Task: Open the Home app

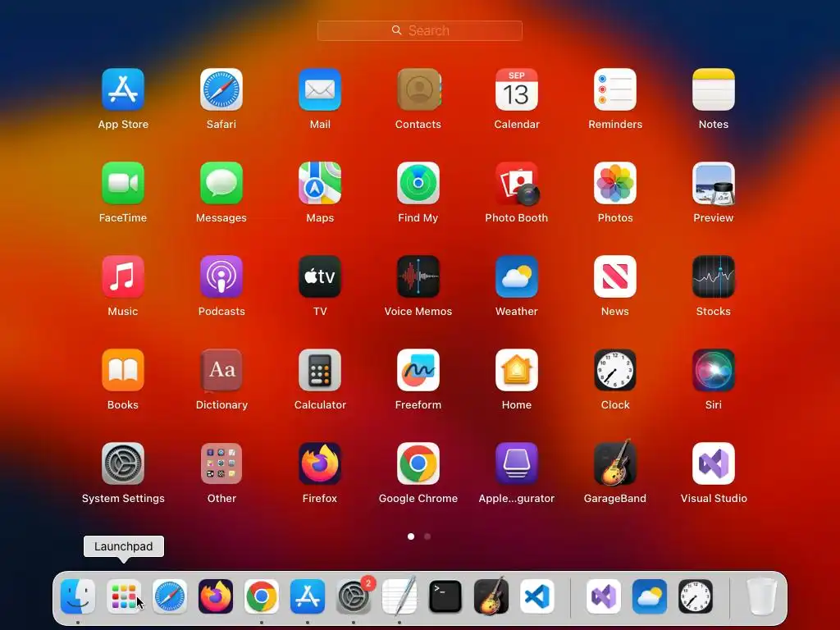Action: tap(517, 370)
